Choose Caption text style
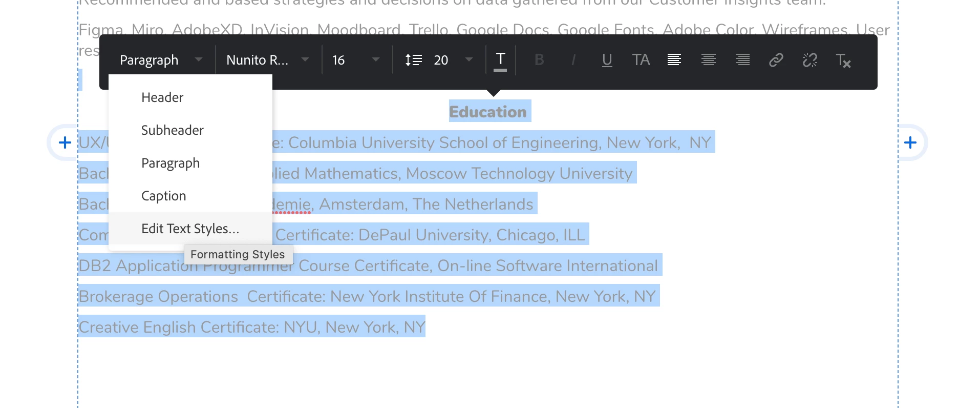 [x=190, y=196]
